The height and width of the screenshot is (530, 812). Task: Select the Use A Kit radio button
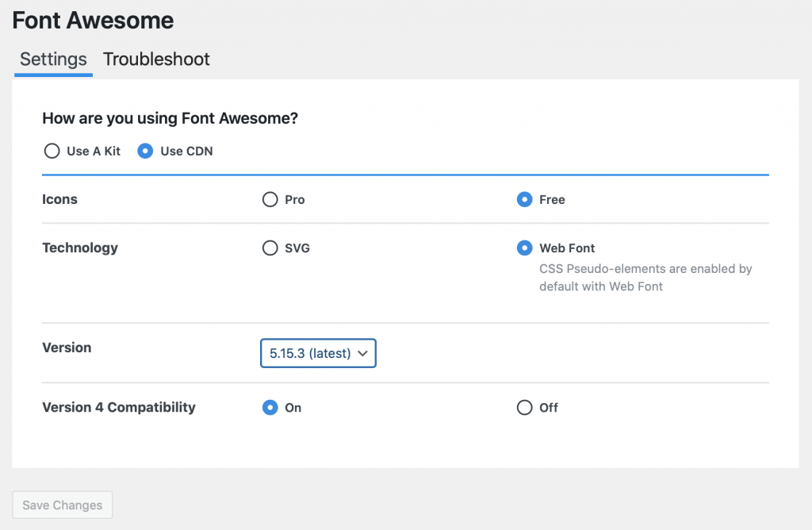pyautogui.click(x=52, y=151)
